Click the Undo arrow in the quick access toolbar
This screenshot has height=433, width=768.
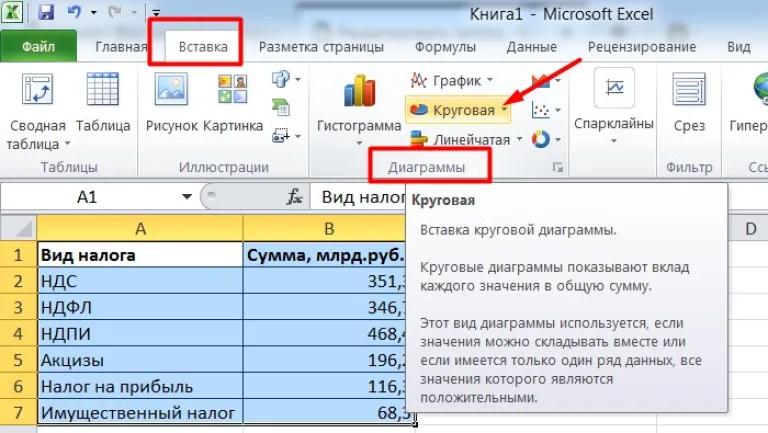[74, 12]
